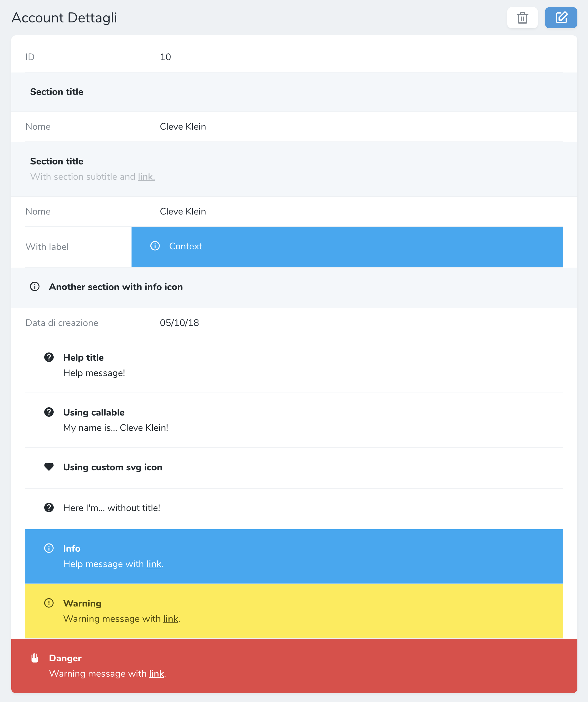This screenshot has width=588, height=702.
Task: Click the blue Context label text
Action: coord(186,246)
